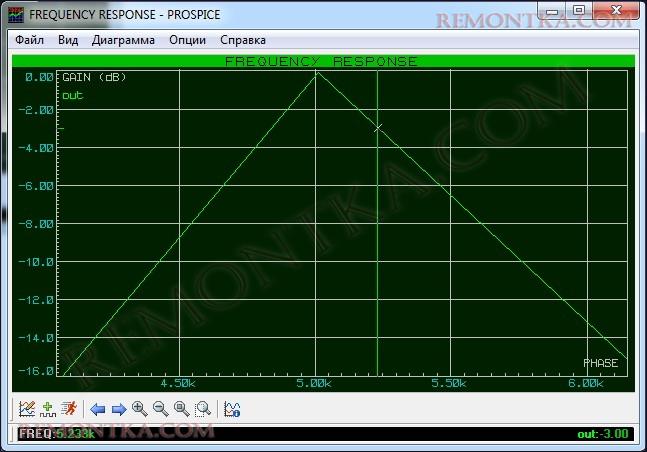Open the Файл menu
Viewport: 647px width, 452px height.
pyautogui.click(x=30, y=40)
